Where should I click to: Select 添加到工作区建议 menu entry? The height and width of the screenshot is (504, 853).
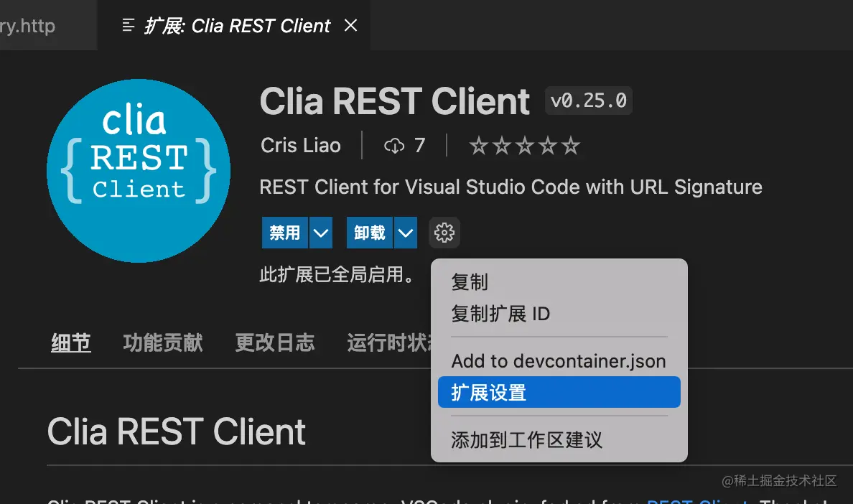[x=559, y=440]
